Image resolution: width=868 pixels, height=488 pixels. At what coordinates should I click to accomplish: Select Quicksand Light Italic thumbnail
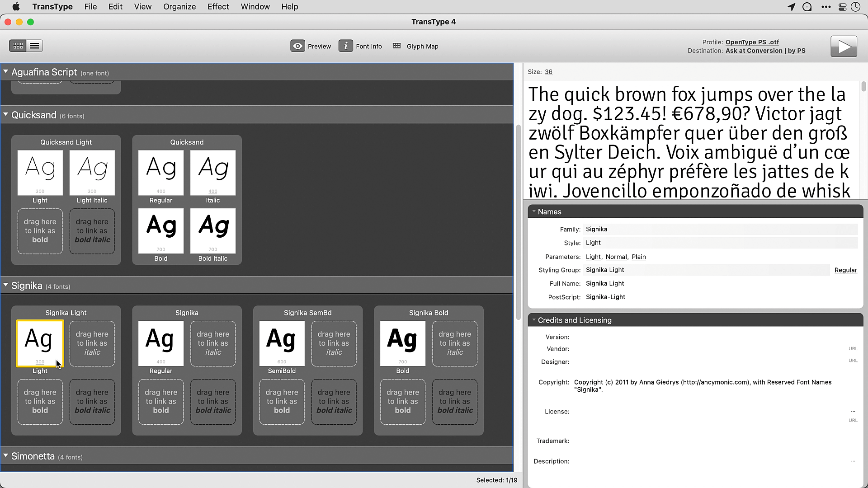[x=92, y=173]
